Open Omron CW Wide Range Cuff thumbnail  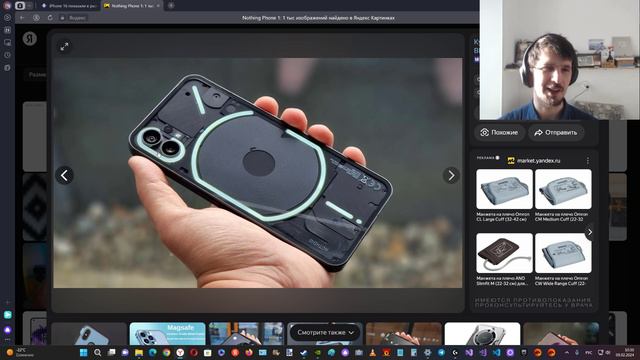click(563, 253)
